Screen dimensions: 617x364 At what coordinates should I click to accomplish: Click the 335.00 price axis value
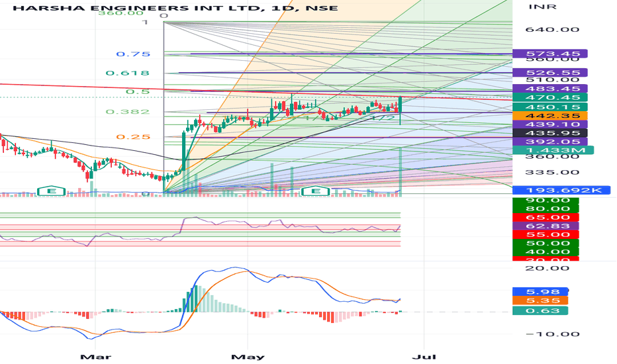tap(552, 172)
